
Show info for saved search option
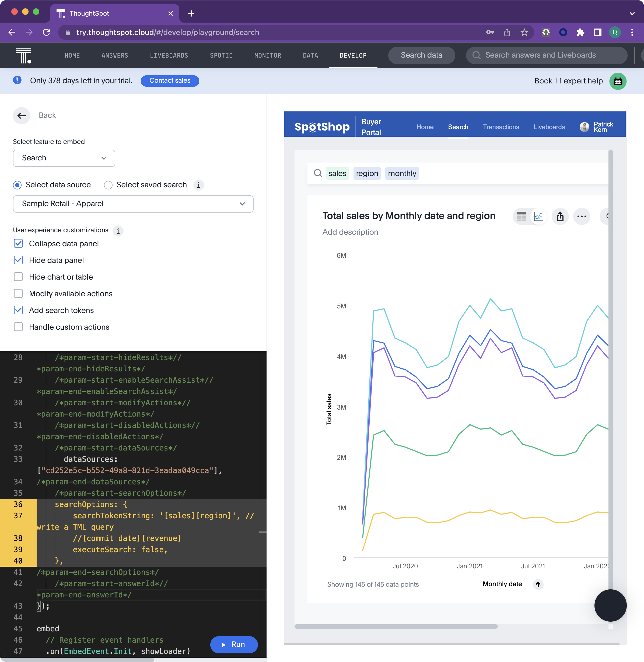(198, 185)
